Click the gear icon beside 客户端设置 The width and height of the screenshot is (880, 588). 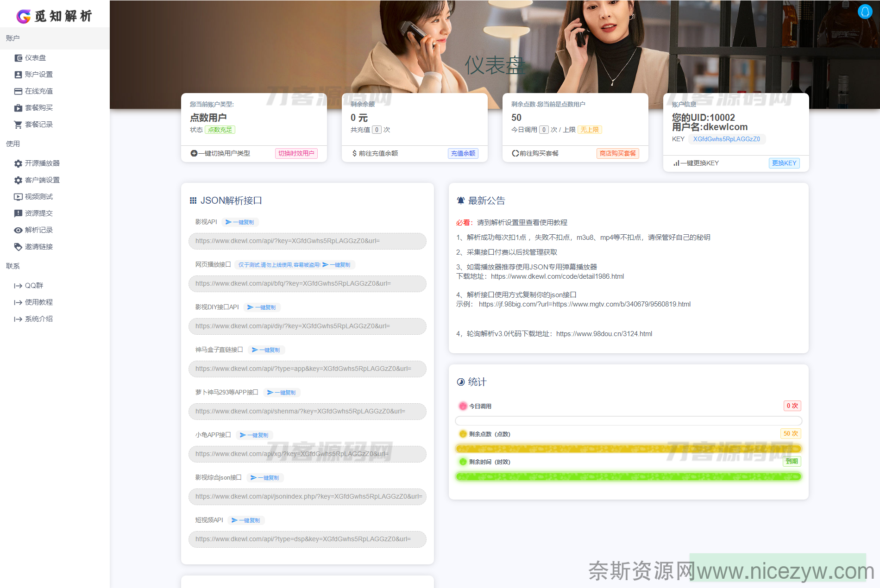pyautogui.click(x=18, y=180)
